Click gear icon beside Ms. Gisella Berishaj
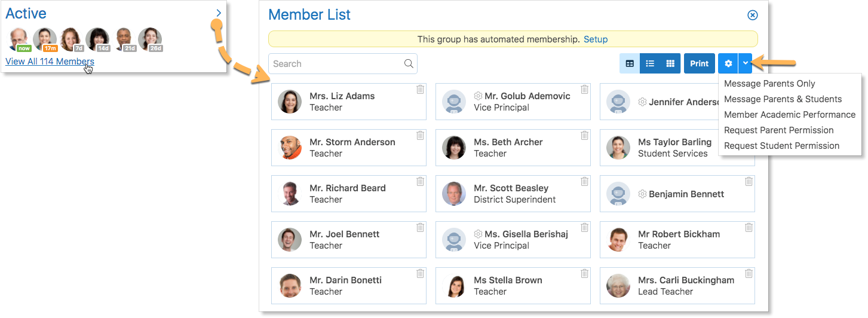 (479, 234)
